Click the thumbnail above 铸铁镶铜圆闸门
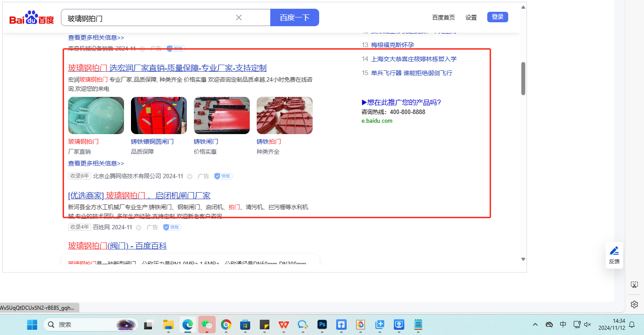 [159, 115]
